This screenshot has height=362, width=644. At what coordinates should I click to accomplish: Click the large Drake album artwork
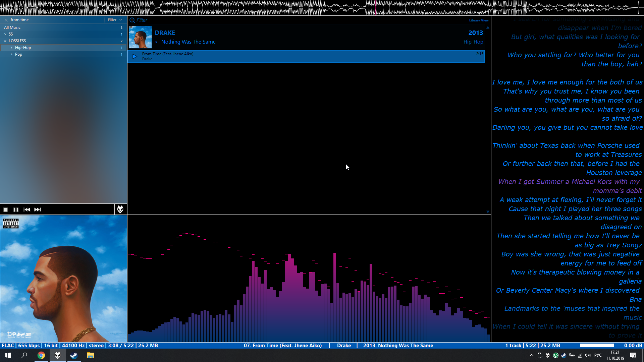[x=63, y=279]
